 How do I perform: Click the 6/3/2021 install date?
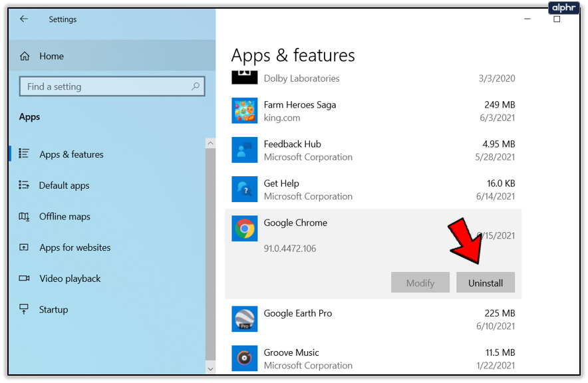[498, 118]
